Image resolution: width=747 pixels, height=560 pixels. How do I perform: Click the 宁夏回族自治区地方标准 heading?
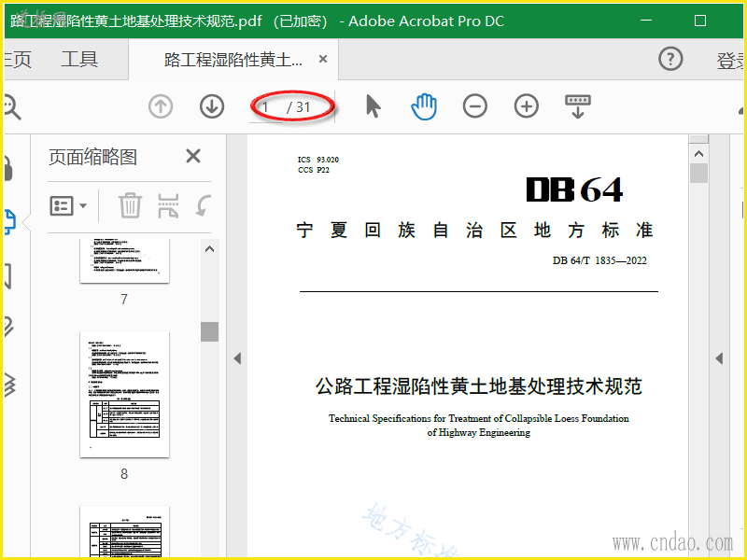point(474,231)
